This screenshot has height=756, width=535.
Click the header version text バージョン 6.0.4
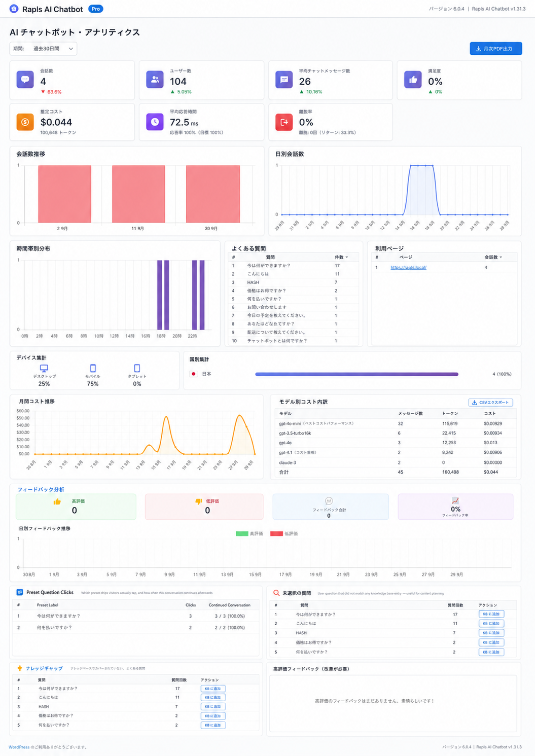tap(447, 9)
